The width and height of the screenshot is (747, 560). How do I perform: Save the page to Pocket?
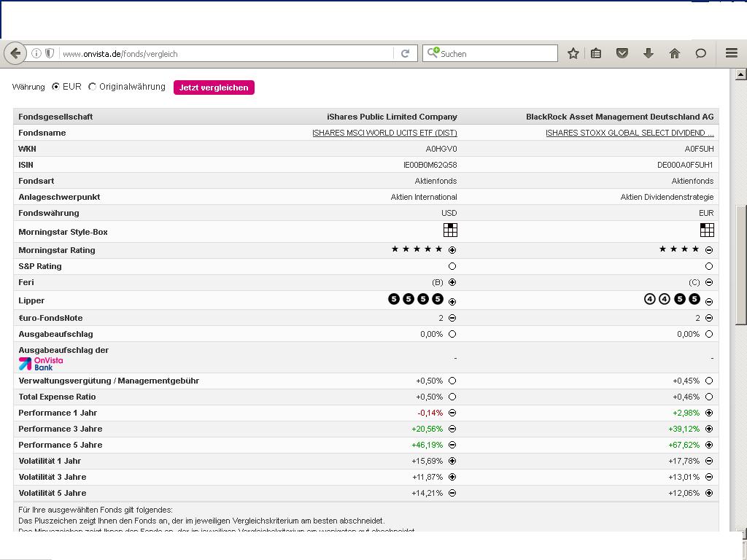(x=622, y=53)
